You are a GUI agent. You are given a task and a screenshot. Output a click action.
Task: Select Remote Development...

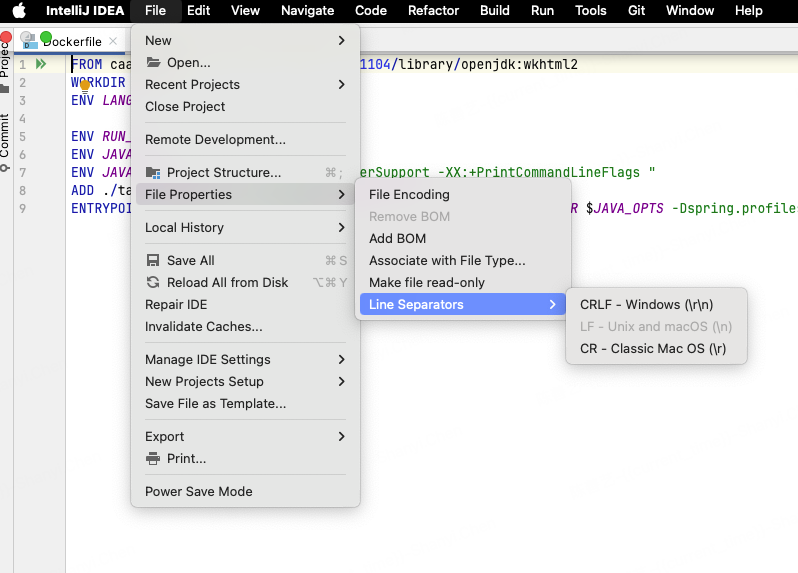coord(245,139)
